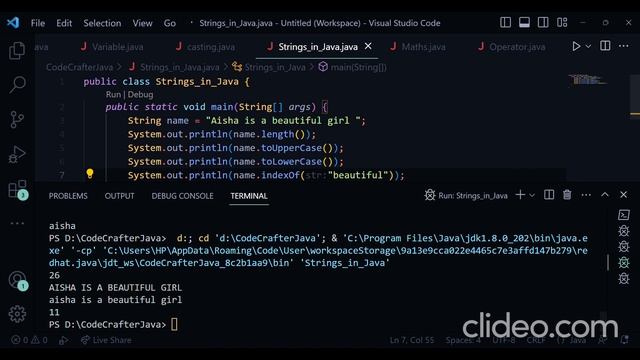
Task: Open the Run and Debug view
Action: pyautogui.click(x=17, y=154)
